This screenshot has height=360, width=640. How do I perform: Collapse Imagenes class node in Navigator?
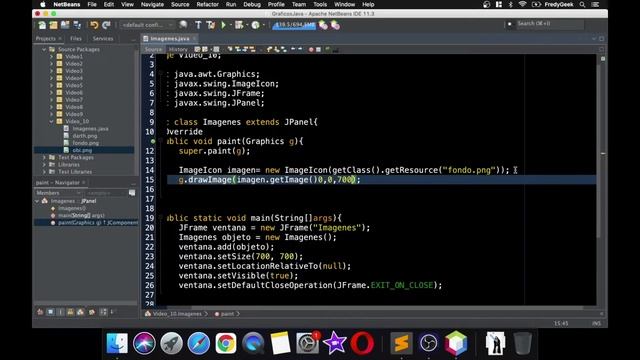(x=37, y=201)
